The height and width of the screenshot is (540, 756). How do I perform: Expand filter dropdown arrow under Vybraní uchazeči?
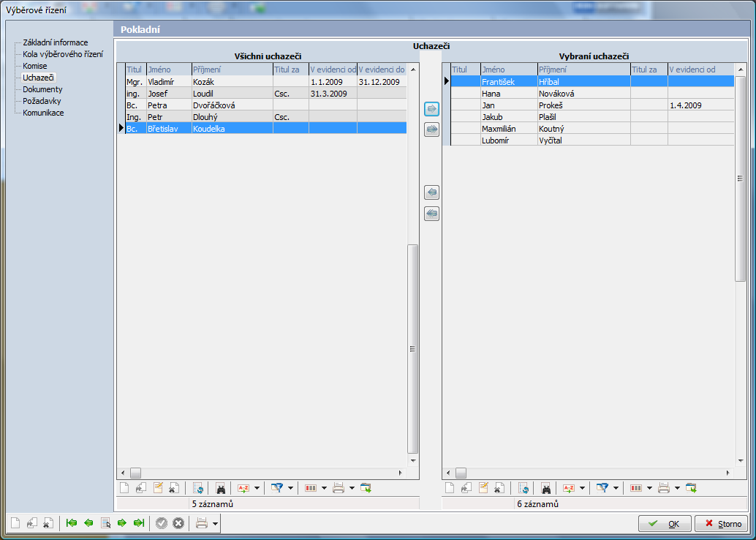(x=616, y=488)
